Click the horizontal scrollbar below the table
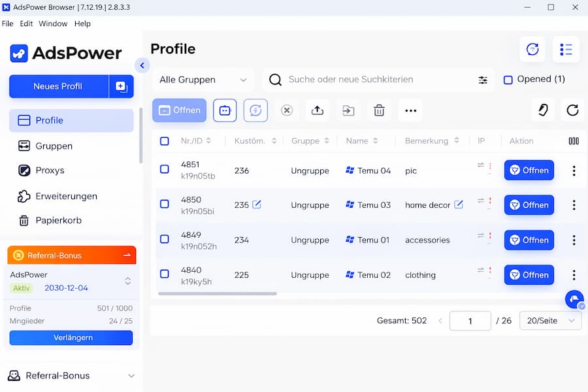 (218, 293)
